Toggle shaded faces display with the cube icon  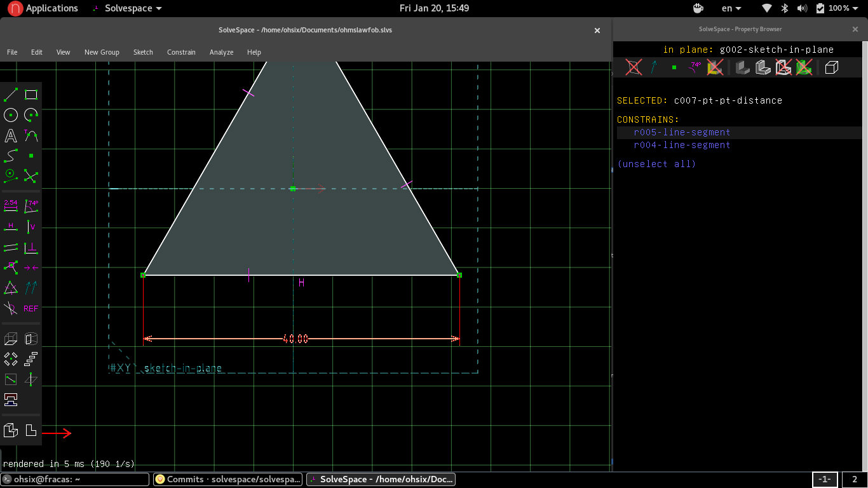point(831,67)
